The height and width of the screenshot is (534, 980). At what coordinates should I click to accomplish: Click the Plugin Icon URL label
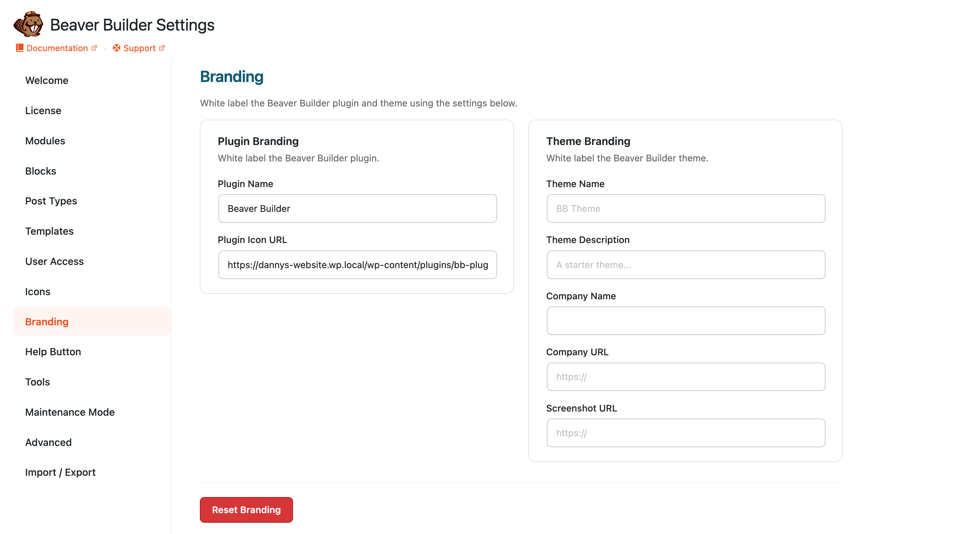[x=252, y=240]
